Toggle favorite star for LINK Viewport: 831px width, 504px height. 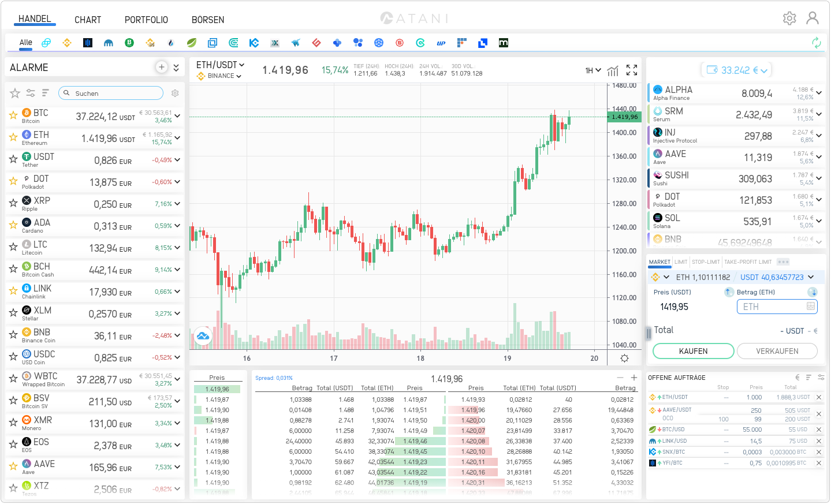13,291
